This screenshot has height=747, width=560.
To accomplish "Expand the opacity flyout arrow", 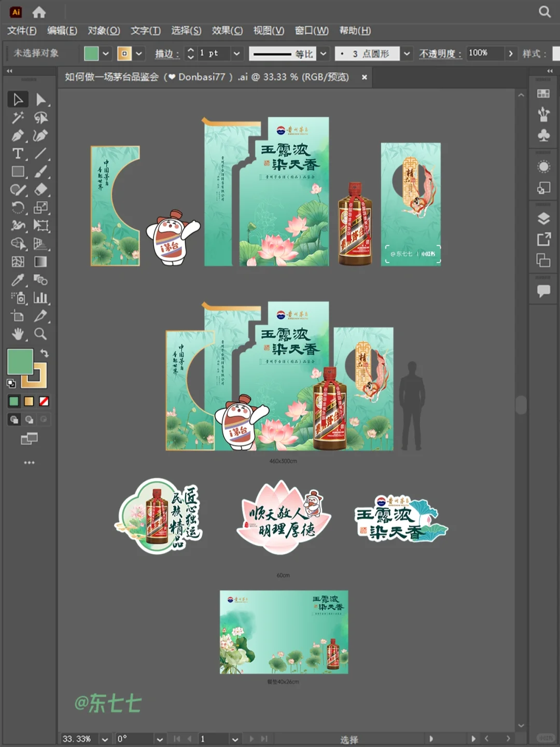I will click(511, 53).
